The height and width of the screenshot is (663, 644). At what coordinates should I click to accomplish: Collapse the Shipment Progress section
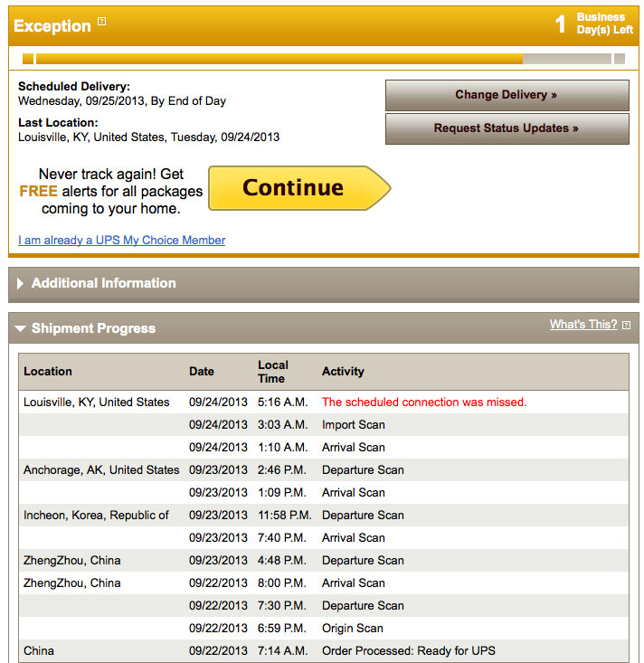coord(20,328)
